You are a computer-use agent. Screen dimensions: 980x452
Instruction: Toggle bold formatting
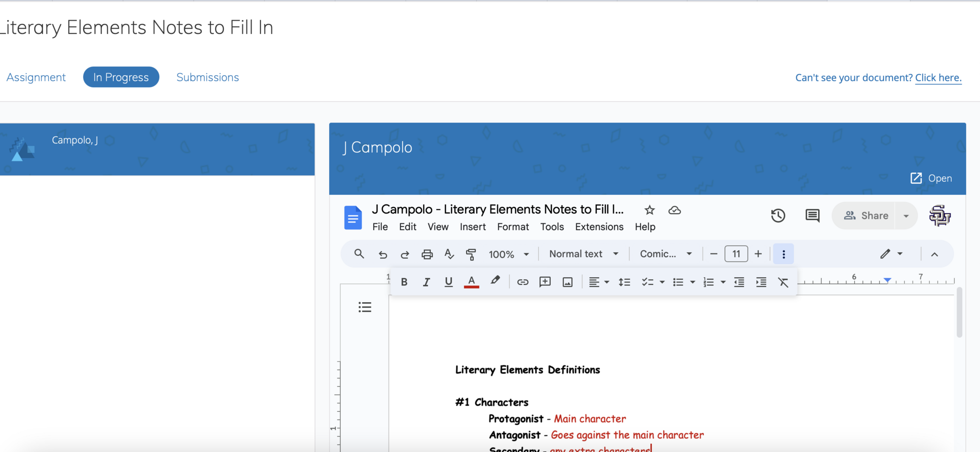click(x=404, y=282)
